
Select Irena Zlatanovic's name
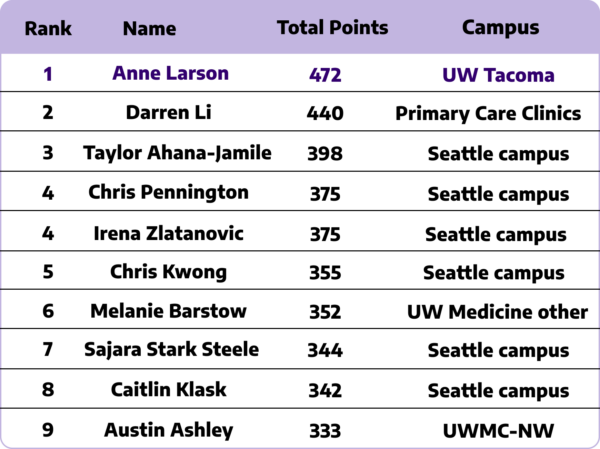tap(168, 232)
